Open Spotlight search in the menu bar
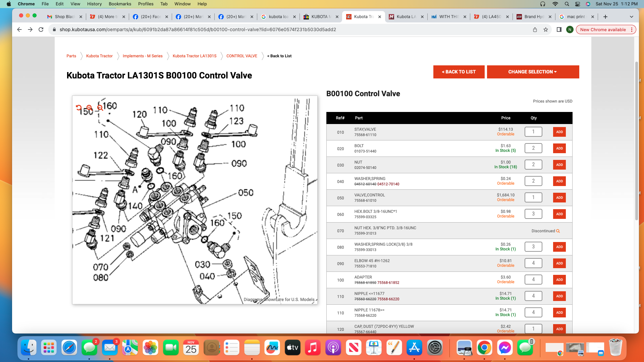 [567, 4]
